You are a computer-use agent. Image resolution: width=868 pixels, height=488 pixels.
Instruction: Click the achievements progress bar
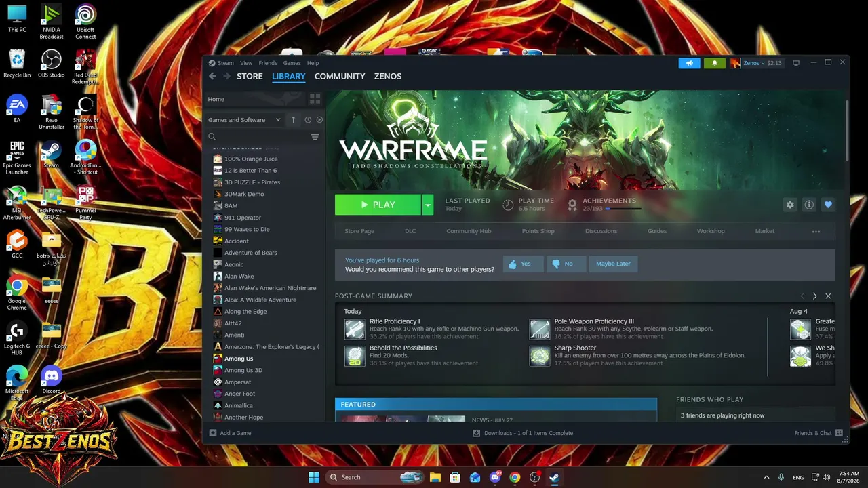point(623,209)
